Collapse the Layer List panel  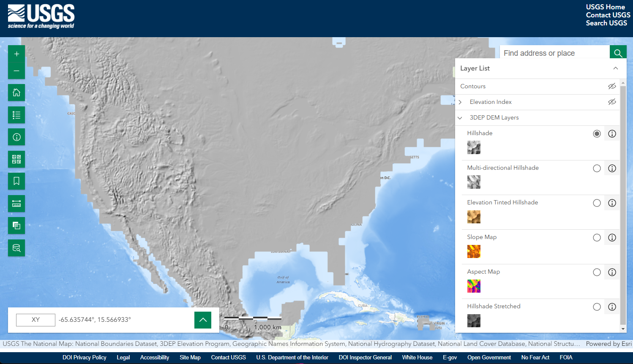click(x=616, y=68)
